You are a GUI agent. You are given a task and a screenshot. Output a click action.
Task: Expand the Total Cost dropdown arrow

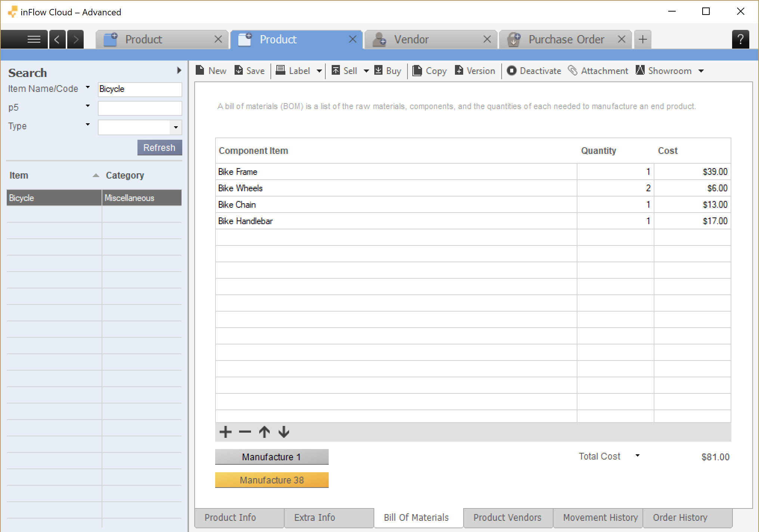[638, 456]
